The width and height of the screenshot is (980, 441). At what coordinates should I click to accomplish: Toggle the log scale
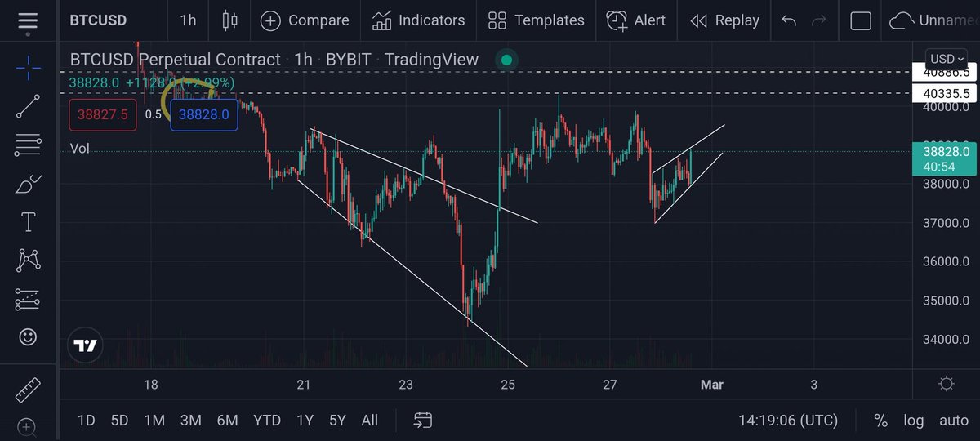pyautogui.click(x=913, y=421)
